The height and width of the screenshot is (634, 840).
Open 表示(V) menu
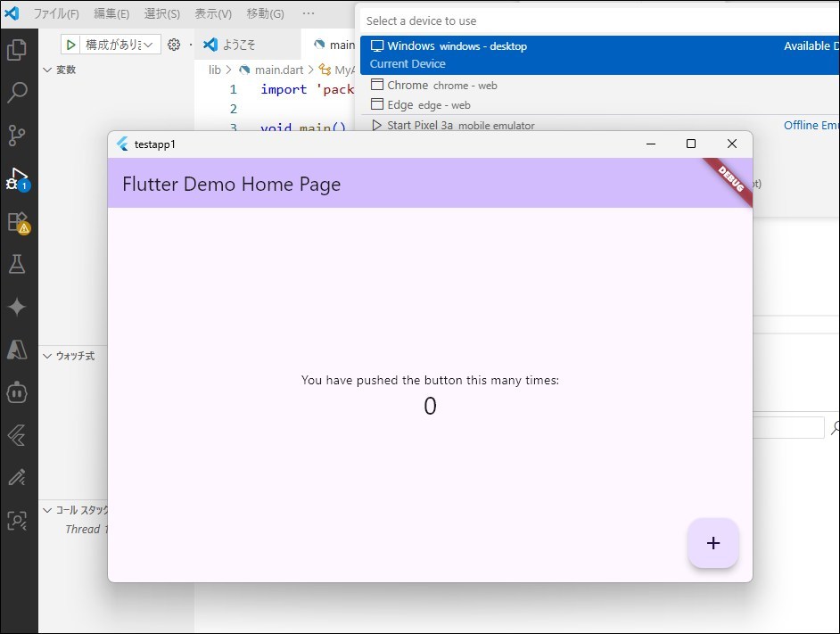(x=213, y=13)
